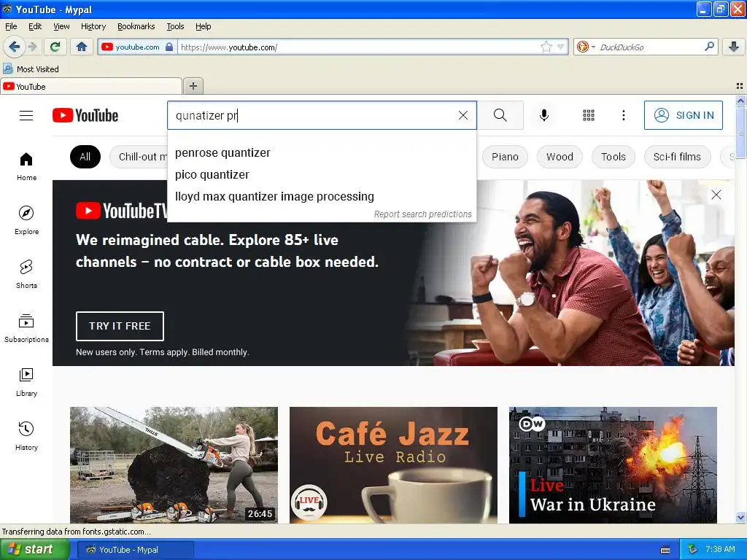This screenshot has height=560, width=747.
Task: Click the padlock site identity icon
Action: 169,47
